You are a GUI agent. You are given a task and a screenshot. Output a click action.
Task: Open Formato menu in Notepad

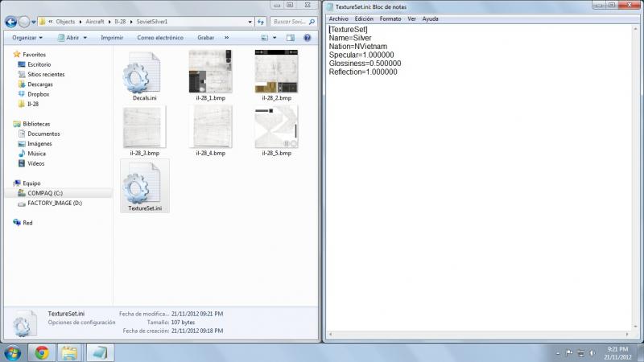[x=390, y=19]
